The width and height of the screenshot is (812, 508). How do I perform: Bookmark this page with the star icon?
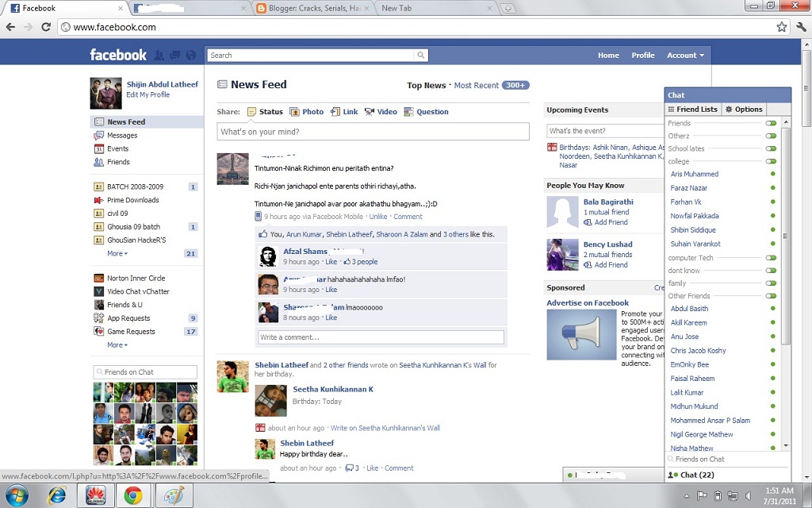[x=781, y=27]
